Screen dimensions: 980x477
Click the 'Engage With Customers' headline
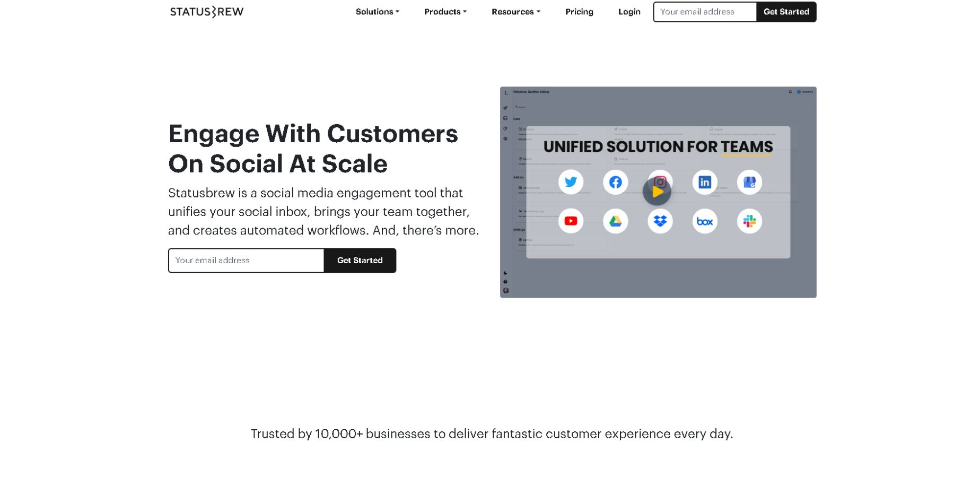[313, 149]
